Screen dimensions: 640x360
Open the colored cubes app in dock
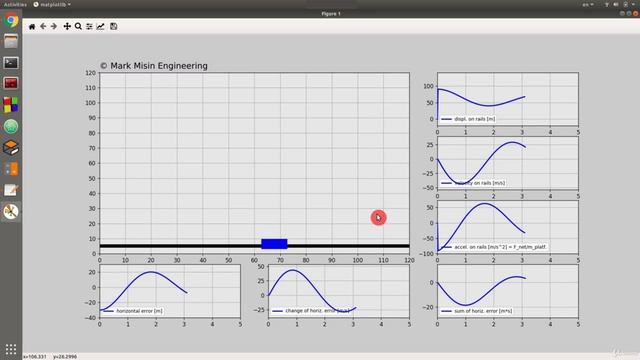pyautogui.click(x=11, y=104)
